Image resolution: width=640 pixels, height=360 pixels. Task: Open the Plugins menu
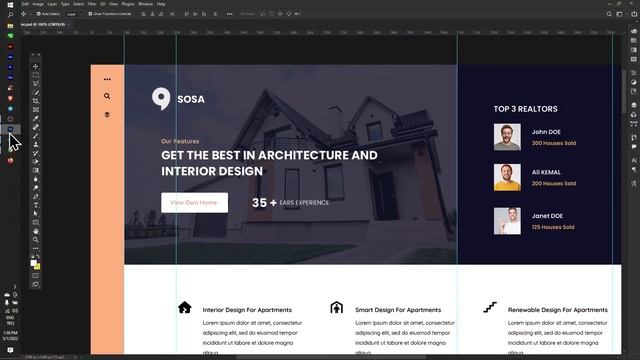pyautogui.click(x=128, y=4)
